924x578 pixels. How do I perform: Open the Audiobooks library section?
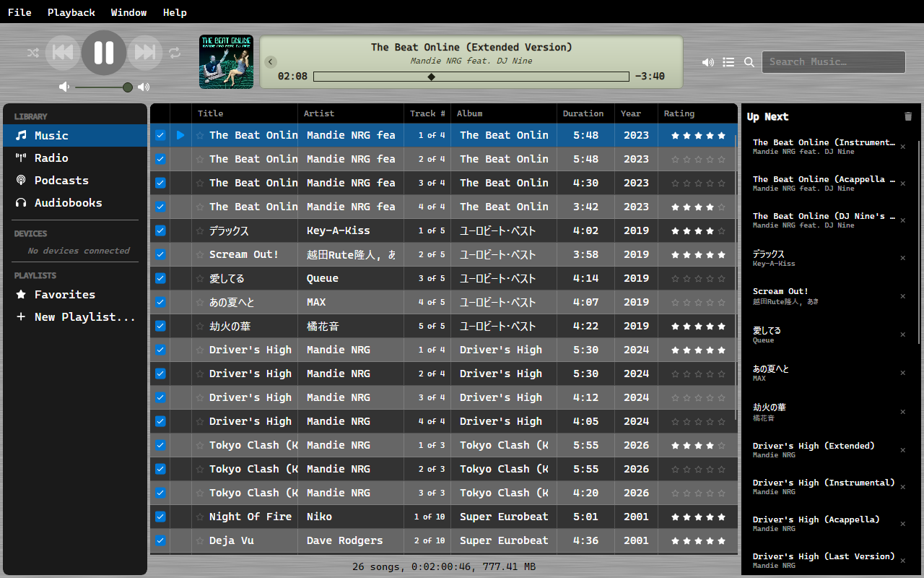tap(75, 202)
